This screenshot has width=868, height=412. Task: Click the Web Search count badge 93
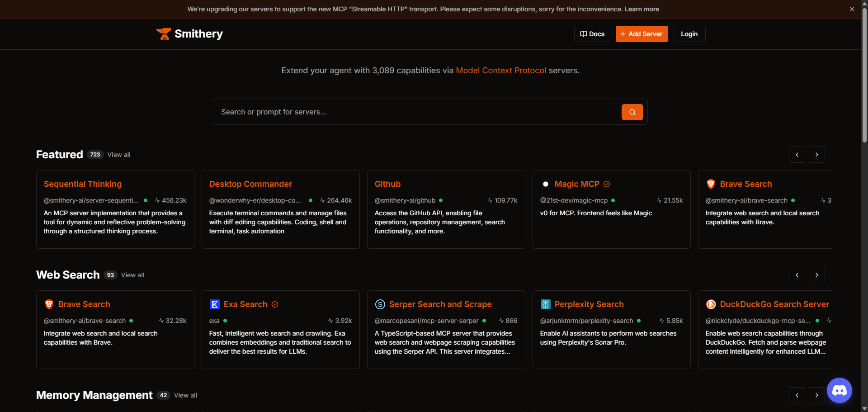point(110,275)
